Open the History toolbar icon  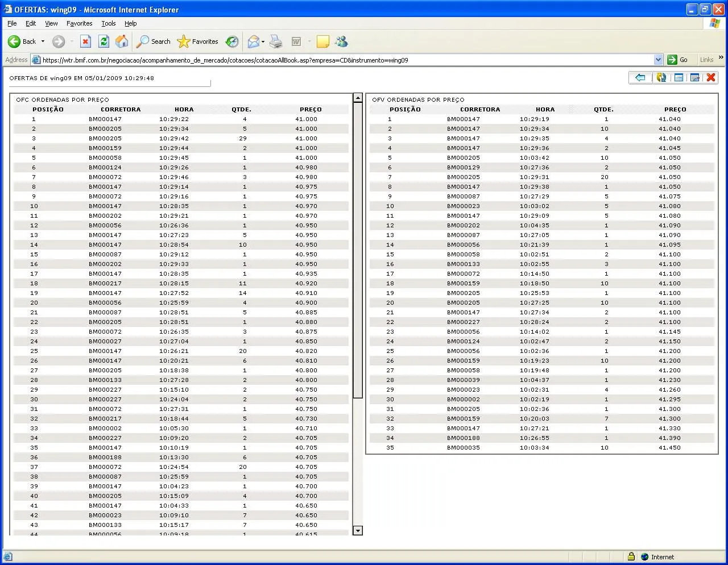coord(232,41)
